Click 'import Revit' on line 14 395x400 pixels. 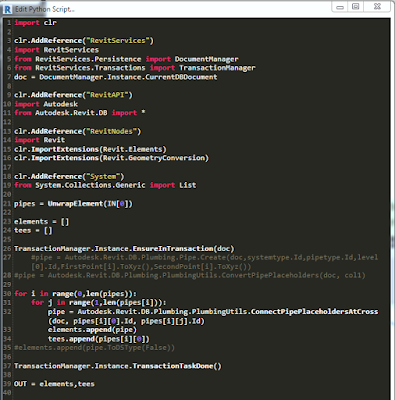click(x=39, y=140)
